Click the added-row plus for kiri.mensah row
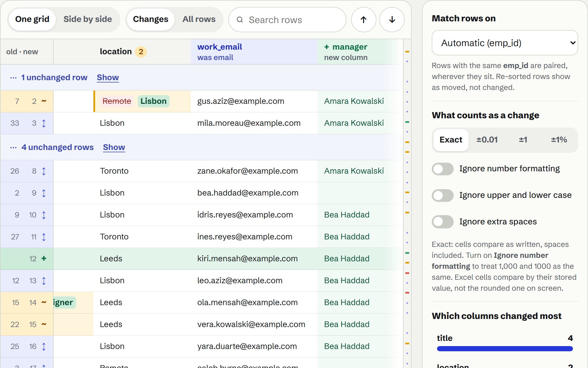Image resolution: width=588 pixels, height=368 pixels. (44, 258)
